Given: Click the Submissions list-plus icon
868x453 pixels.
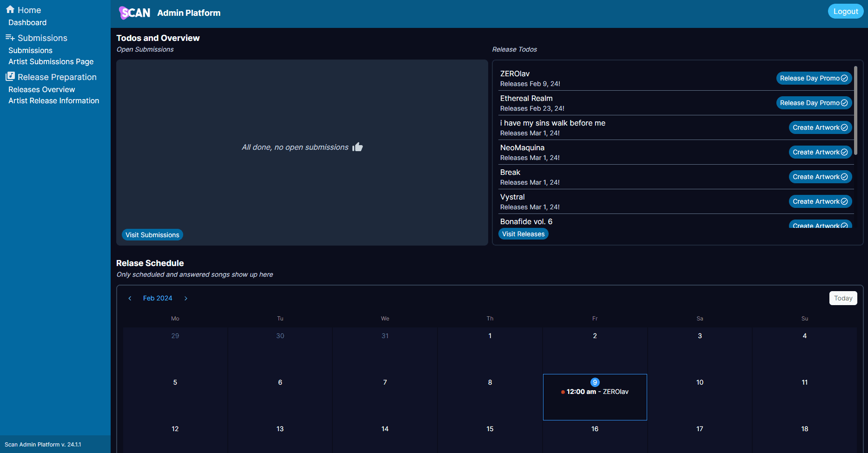Looking at the screenshot, I should point(10,38).
